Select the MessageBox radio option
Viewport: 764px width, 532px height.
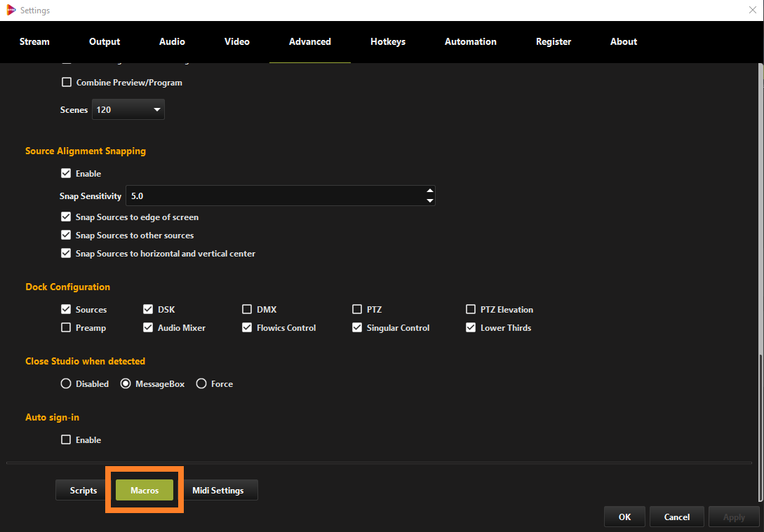[126, 383]
